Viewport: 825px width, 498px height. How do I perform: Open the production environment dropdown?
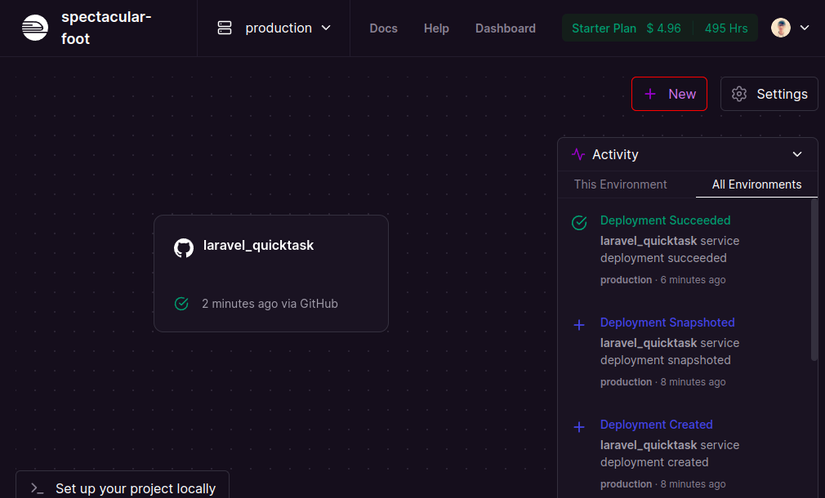(275, 28)
